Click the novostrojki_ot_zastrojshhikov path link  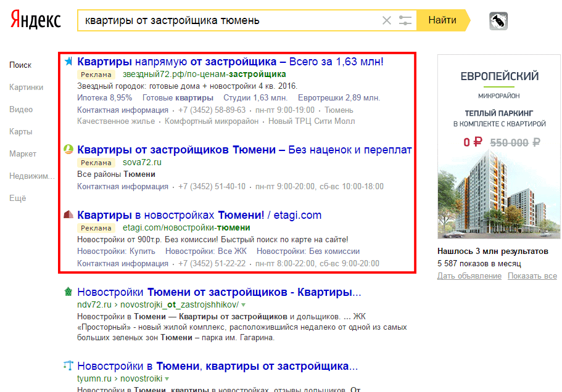pos(179,304)
